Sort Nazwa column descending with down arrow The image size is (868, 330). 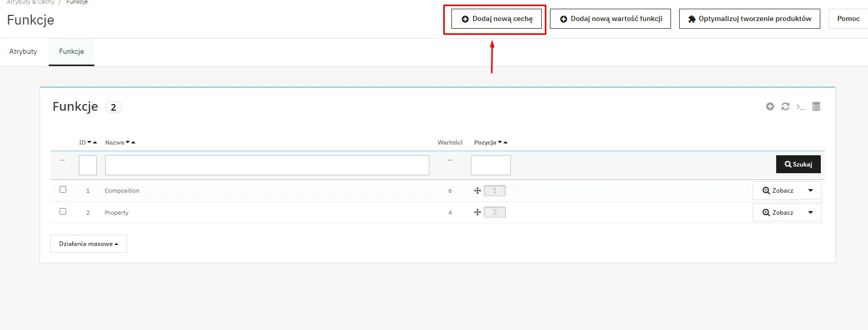pyautogui.click(x=128, y=142)
